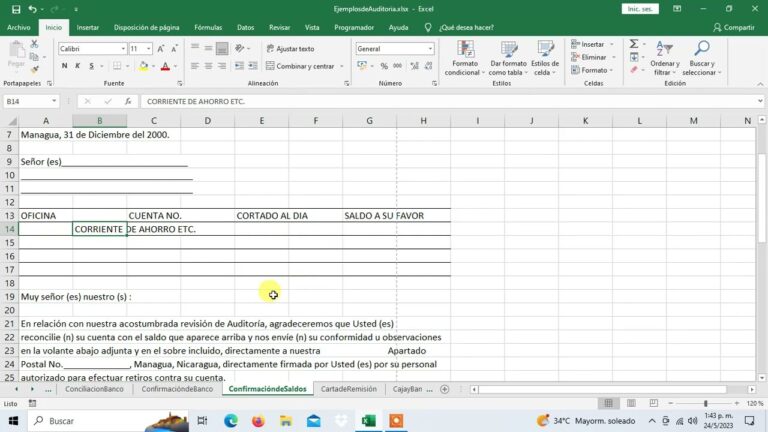The height and width of the screenshot is (432, 768).
Task: Add a new sheet with plus icon
Action: pos(444,389)
